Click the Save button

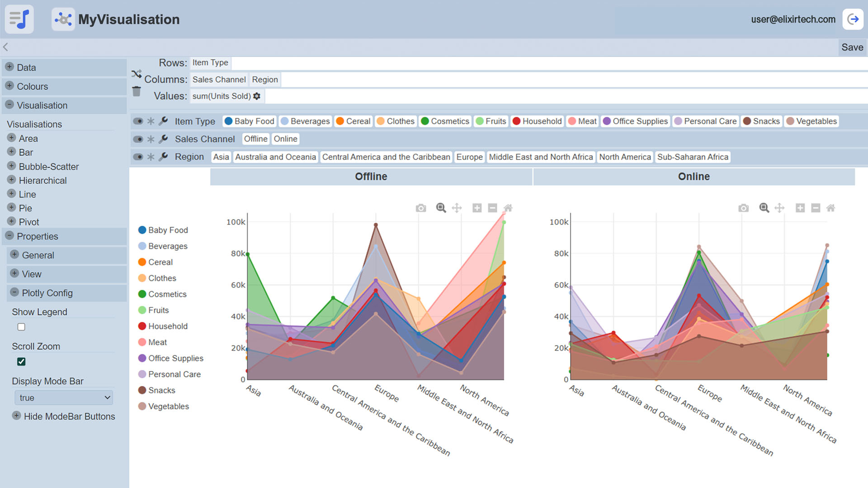(852, 47)
